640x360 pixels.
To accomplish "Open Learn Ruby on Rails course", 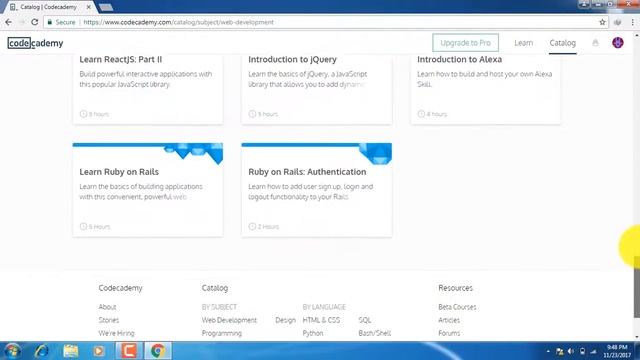I will (x=119, y=172).
